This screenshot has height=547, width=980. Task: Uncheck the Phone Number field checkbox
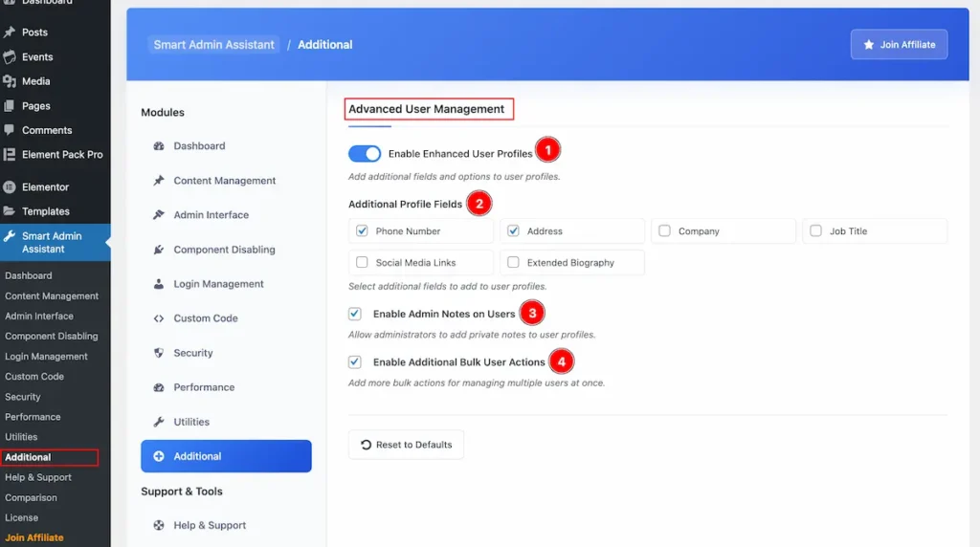[362, 230]
